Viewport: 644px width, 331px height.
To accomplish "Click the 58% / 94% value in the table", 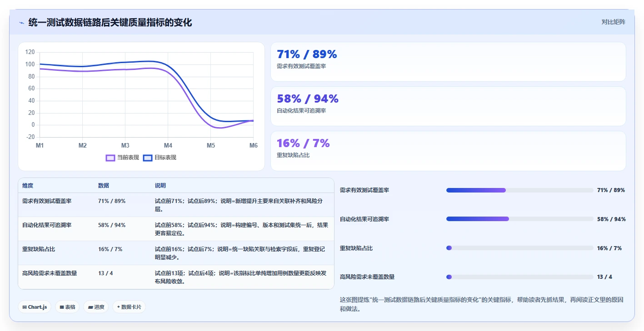I will tap(112, 225).
